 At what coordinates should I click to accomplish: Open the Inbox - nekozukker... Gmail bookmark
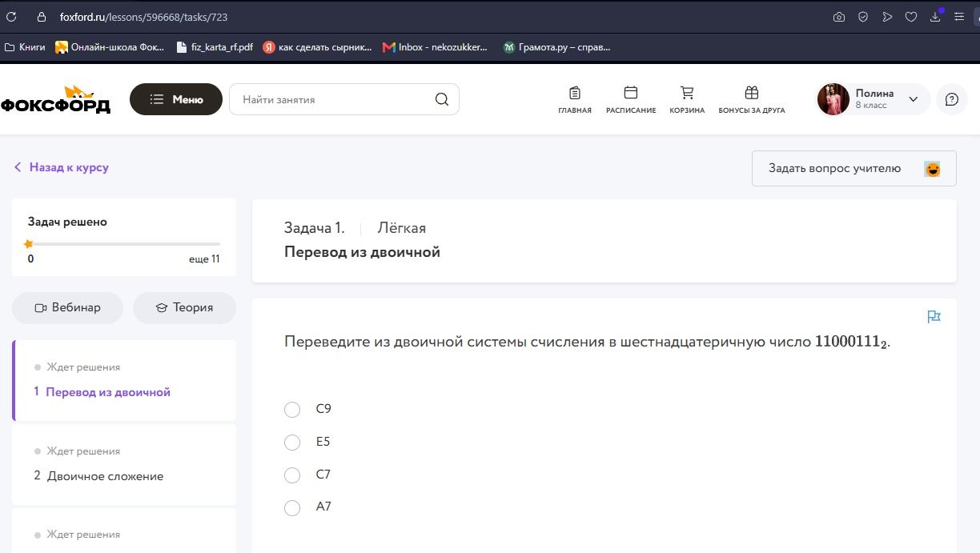pyautogui.click(x=435, y=47)
